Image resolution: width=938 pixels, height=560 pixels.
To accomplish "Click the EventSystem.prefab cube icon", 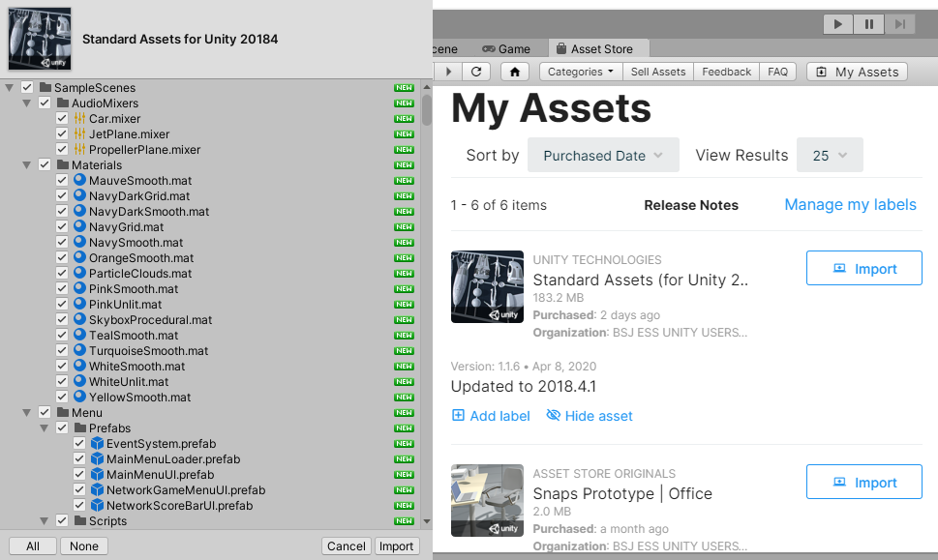I will 97,444.
